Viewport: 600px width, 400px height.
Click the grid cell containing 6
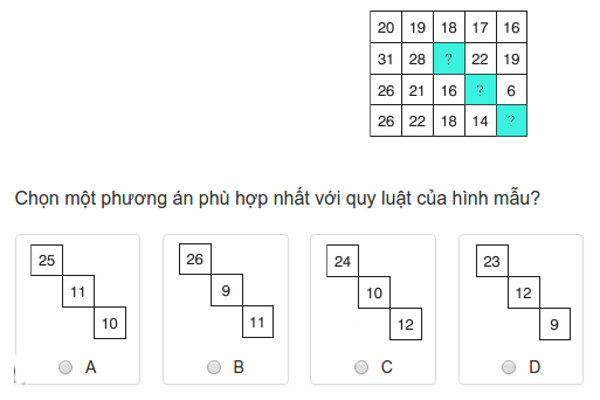tap(511, 89)
